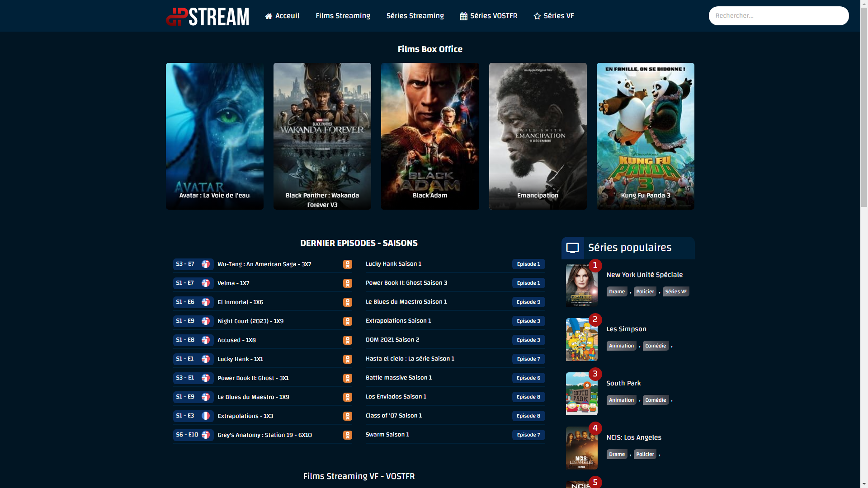The width and height of the screenshot is (868, 488).
Task: Open Black Panther Wakanda Forever poster
Action: tap(322, 136)
